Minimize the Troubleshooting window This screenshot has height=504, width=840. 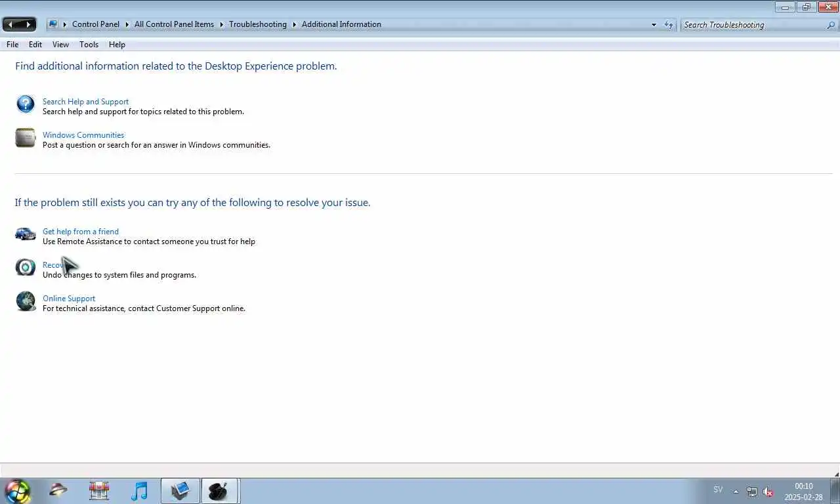(785, 7)
